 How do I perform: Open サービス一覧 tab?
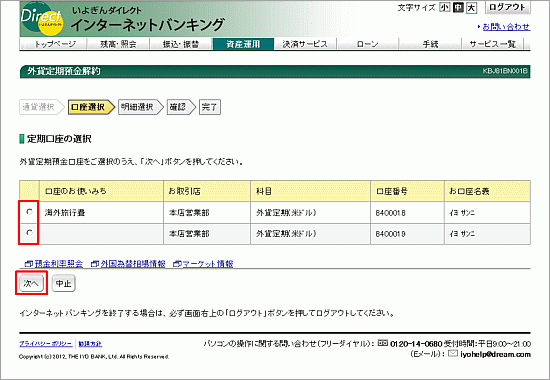click(492, 44)
